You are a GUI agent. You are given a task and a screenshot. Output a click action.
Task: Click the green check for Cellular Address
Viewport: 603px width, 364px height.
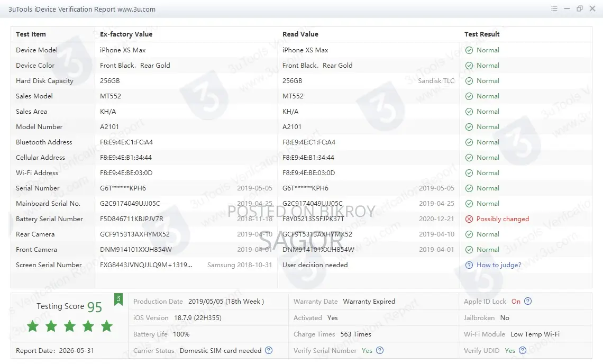[469, 158]
